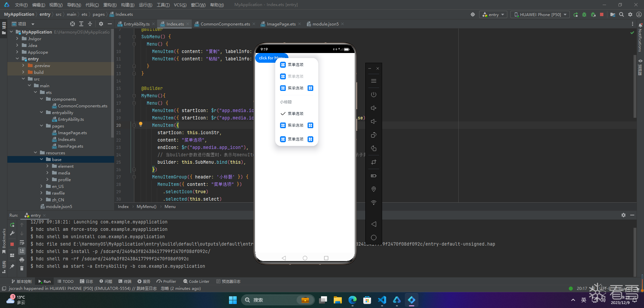Open emulator Wi-Fi settings
The image size is (644, 308).
[x=373, y=203]
